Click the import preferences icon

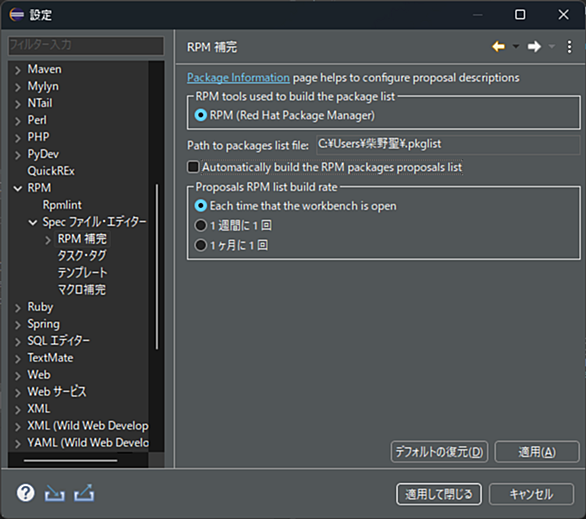click(55, 493)
